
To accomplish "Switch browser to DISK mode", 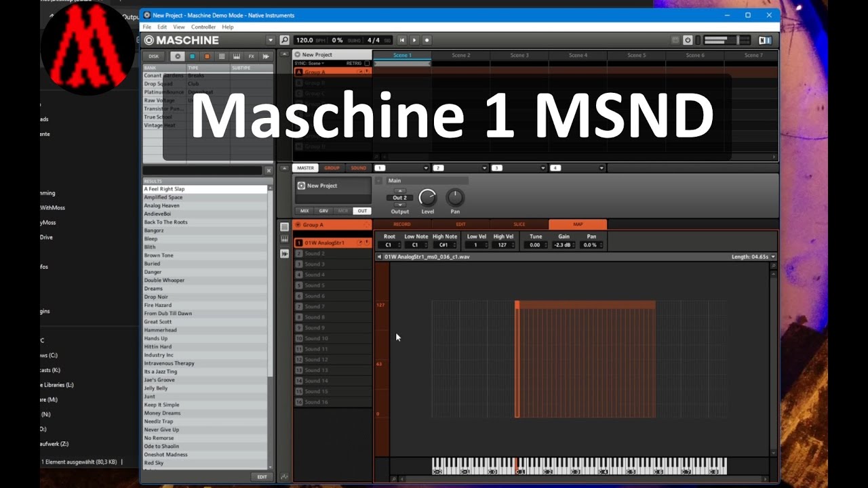I will point(154,56).
